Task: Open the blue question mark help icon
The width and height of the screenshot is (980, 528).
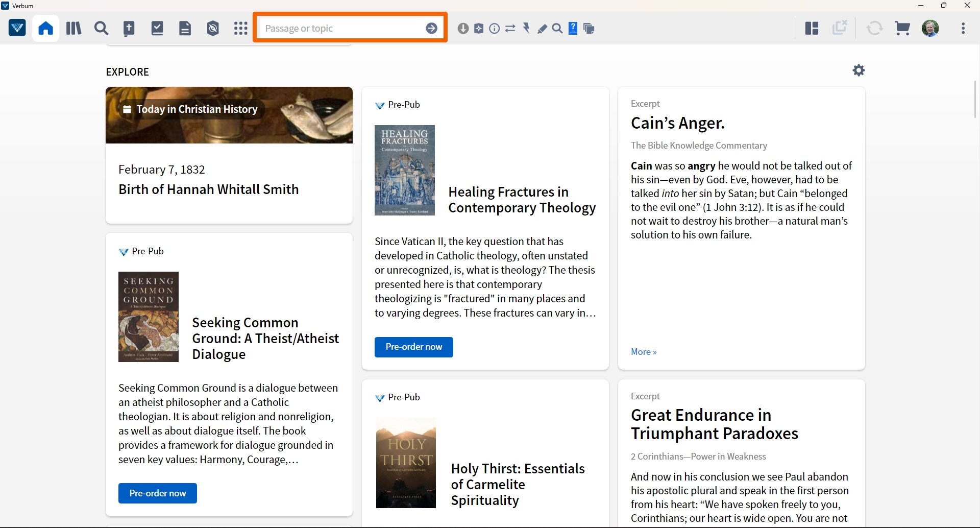Action: click(573, 28)
